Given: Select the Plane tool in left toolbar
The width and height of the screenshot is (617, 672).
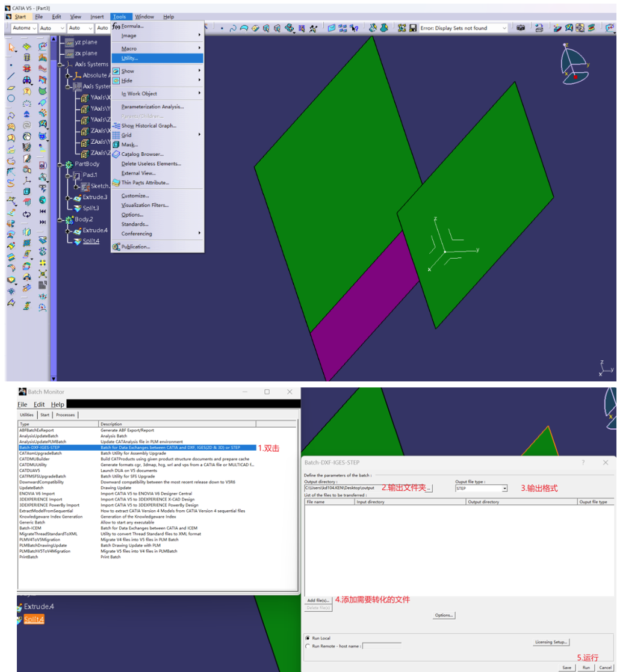Looking at the screenshot, I should pos(11,88).
